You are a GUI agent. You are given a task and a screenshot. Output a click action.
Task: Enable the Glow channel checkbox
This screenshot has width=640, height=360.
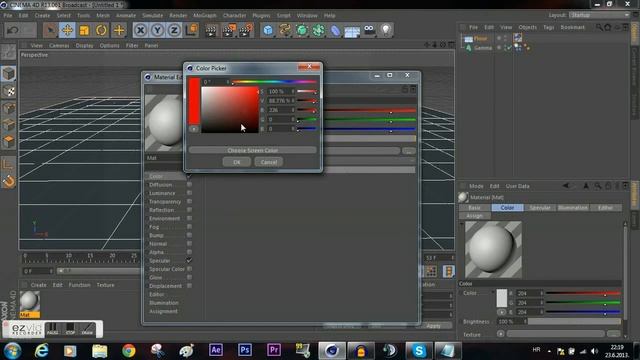189,277
